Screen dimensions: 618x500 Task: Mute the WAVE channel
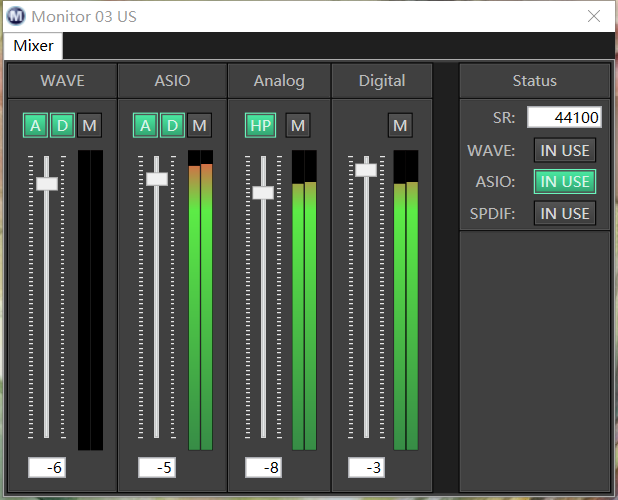click(90, 125)
